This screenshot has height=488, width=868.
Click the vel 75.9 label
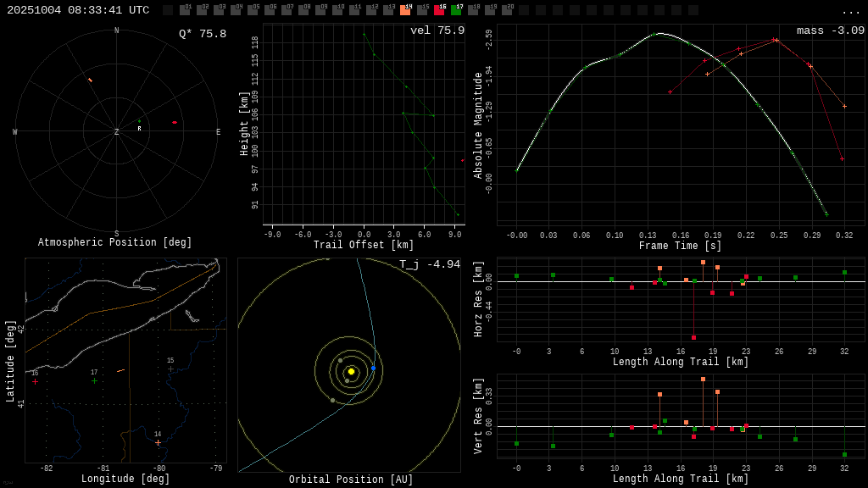[x=437, y=30]
